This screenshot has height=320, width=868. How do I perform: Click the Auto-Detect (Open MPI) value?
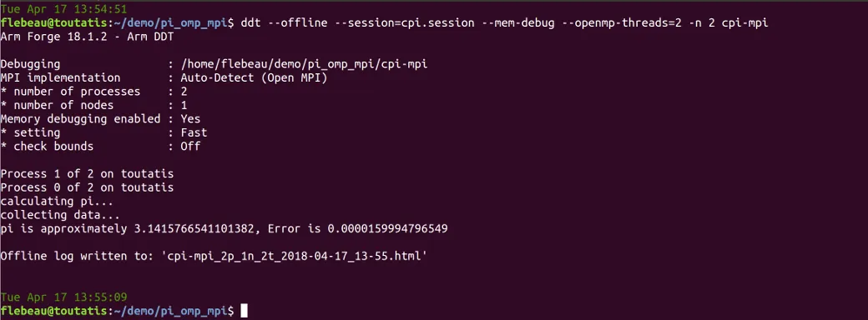(x=254, y=78)
